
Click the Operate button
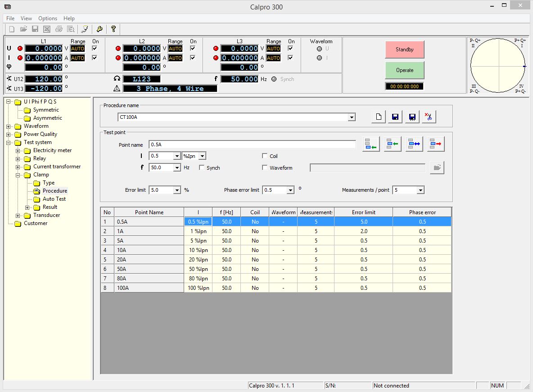tap(405, 70)
